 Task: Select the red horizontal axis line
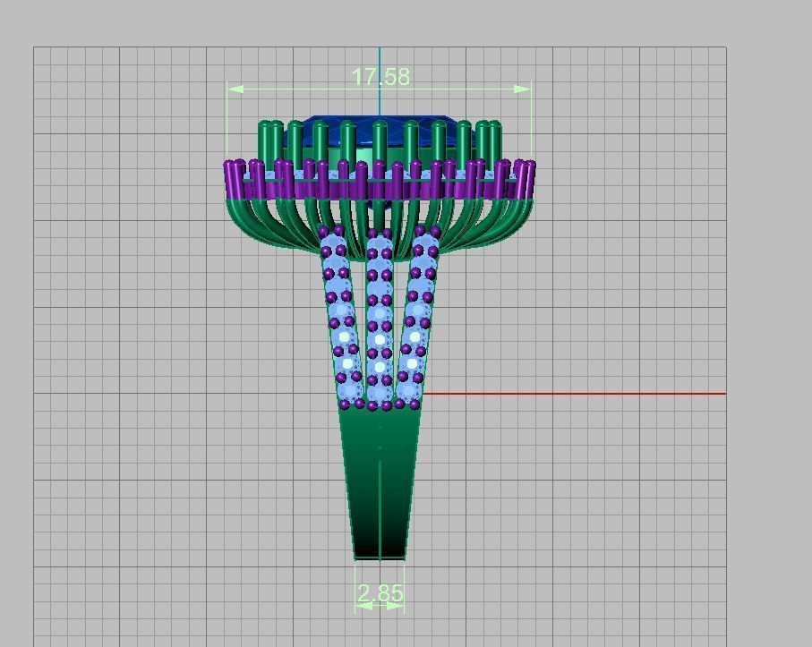[x=575, y=394]
